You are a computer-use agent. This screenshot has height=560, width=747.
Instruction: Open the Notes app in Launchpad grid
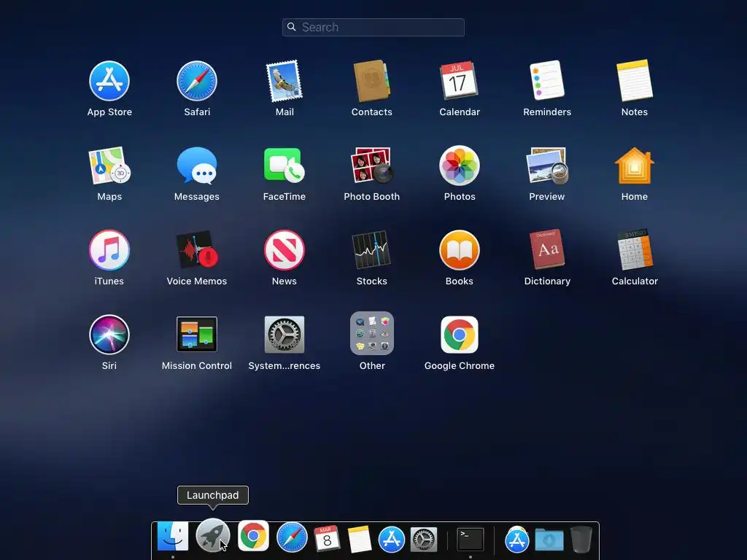point(635,80)
